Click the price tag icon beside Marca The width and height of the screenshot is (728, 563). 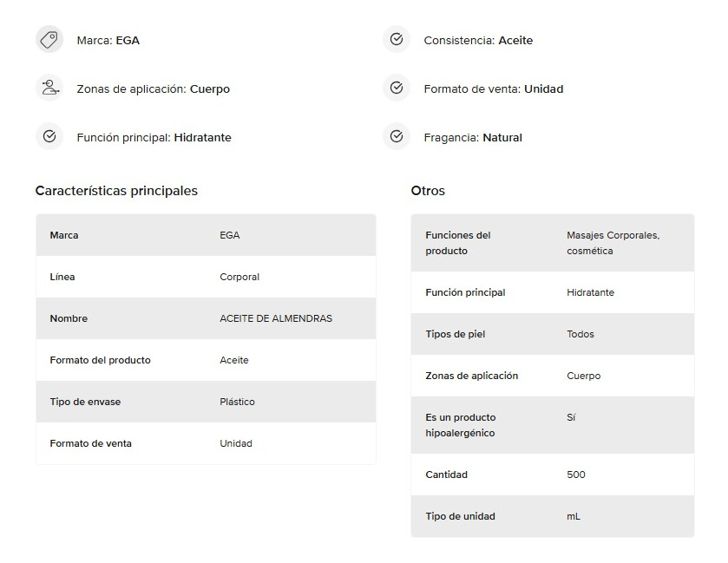coord(49,40)
